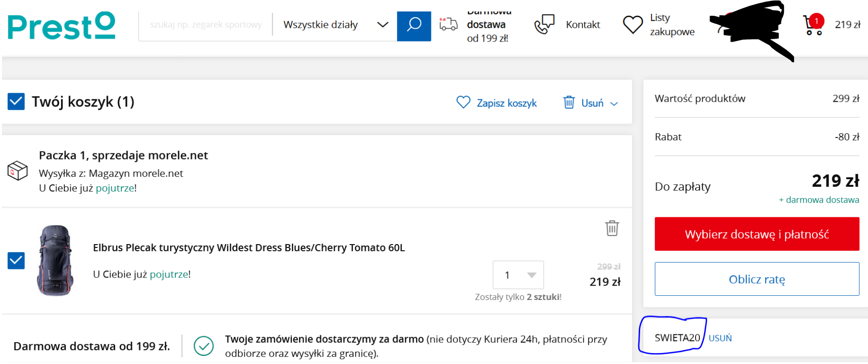This screenshot has height=364, width=868.
Task: Click the green checkmark free delivery icon
Action: tap(204, 346)
